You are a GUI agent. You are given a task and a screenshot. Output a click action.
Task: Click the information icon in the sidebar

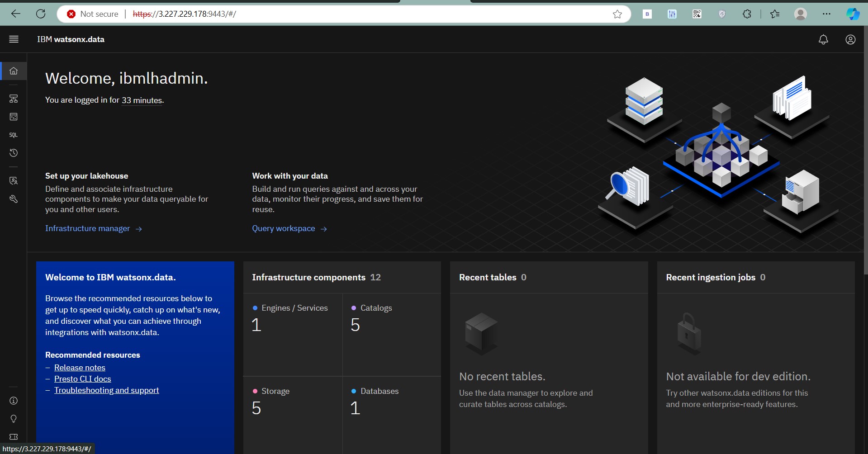pyautogui.click(x=14, y=401)
